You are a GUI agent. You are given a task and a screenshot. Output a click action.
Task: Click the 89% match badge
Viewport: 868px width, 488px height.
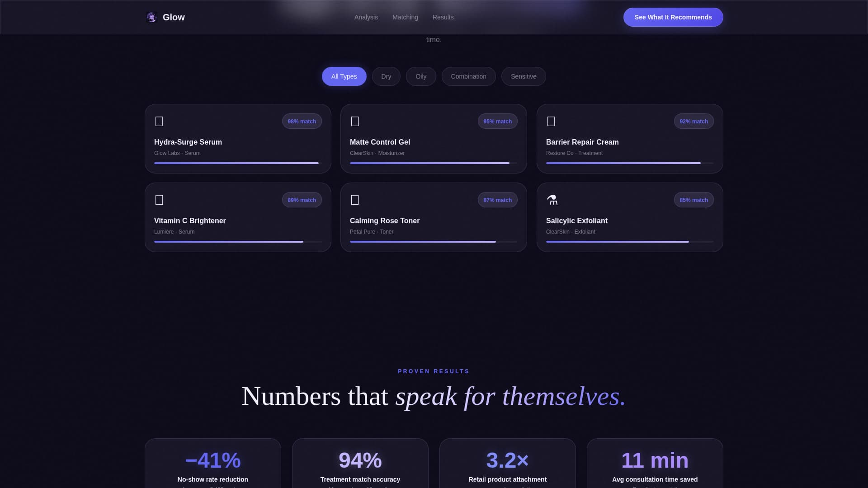pos(302,200)
